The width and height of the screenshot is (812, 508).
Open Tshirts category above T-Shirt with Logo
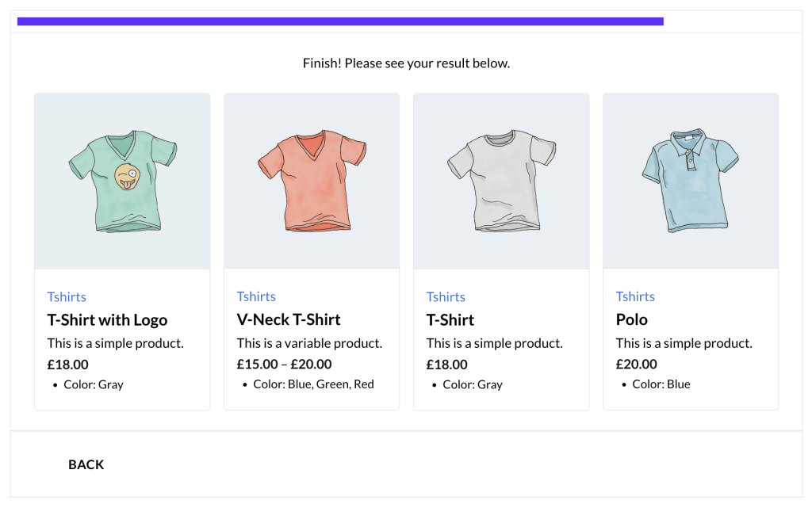[x=67, y=296]
